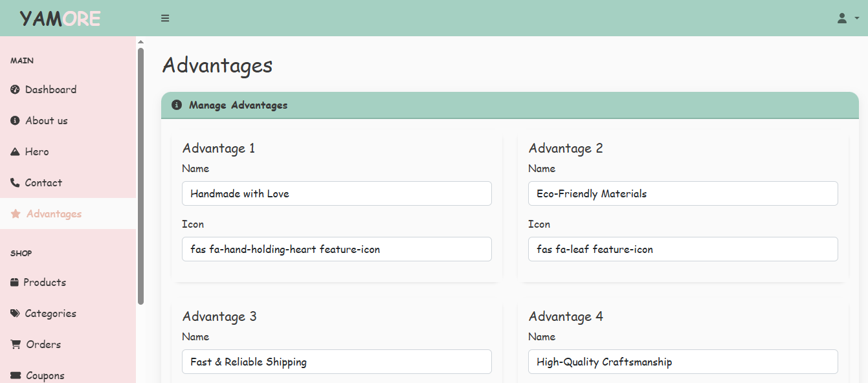Click the Contact phone icon

(15, 183)
